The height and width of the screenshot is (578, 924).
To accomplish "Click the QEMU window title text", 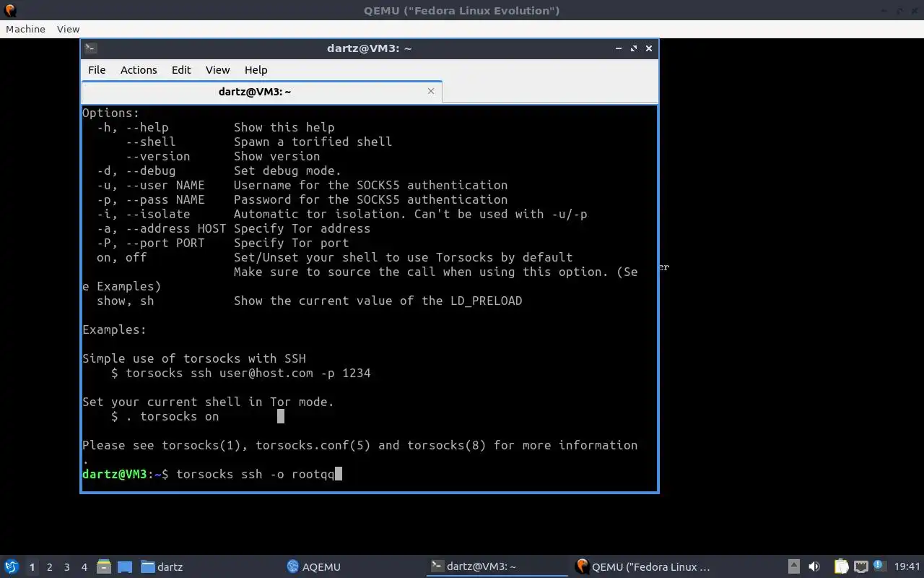I will [462, 10].
